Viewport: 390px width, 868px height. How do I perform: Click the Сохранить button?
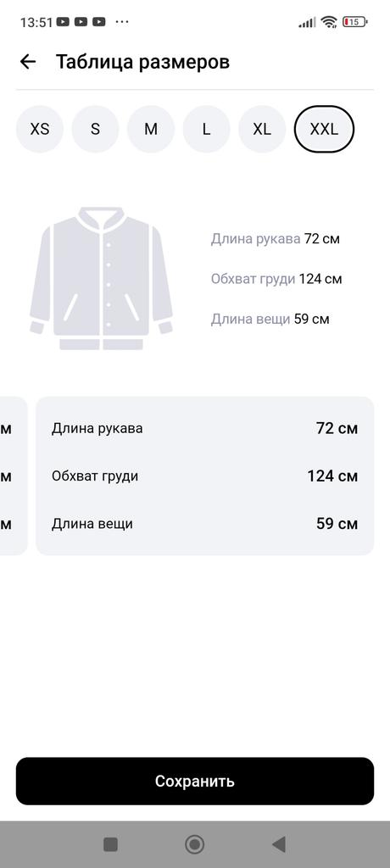click(195, 781)
